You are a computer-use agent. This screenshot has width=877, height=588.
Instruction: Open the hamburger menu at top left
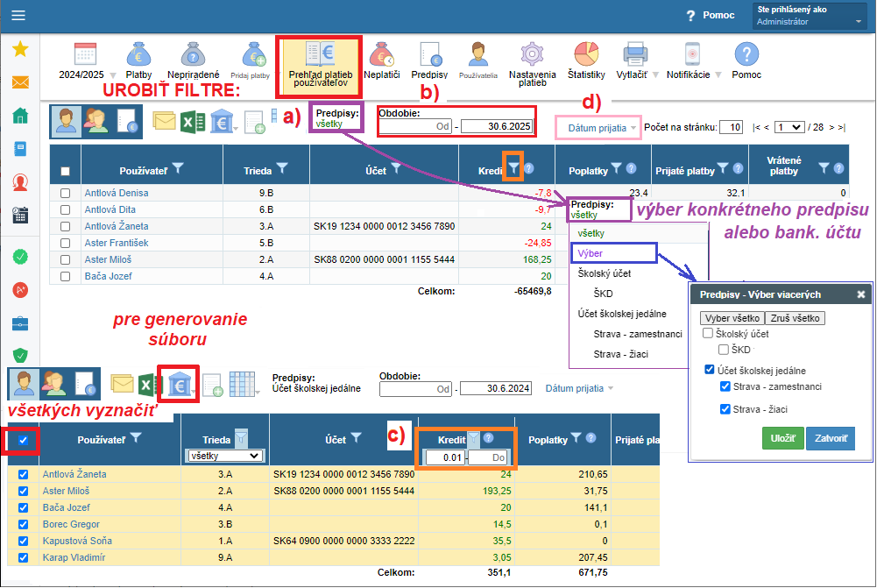[18, 15]
